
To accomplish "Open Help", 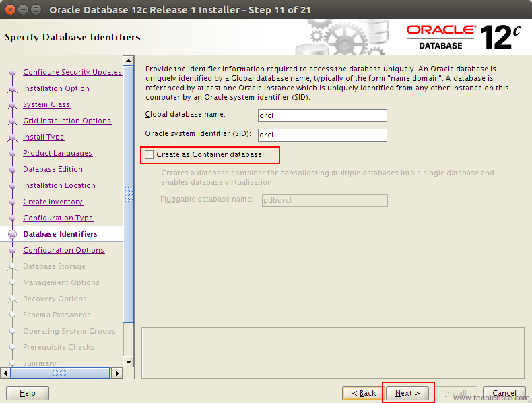I will (28, 393).
